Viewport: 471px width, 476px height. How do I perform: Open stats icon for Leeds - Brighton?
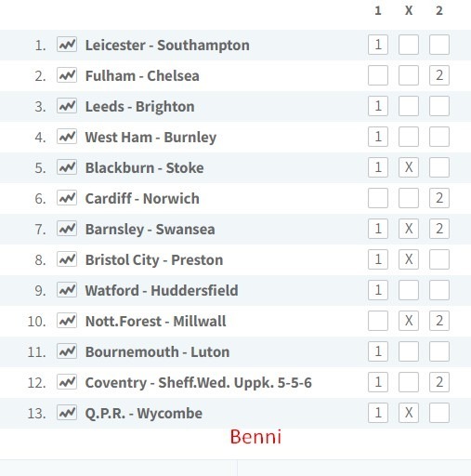point(67,106)
